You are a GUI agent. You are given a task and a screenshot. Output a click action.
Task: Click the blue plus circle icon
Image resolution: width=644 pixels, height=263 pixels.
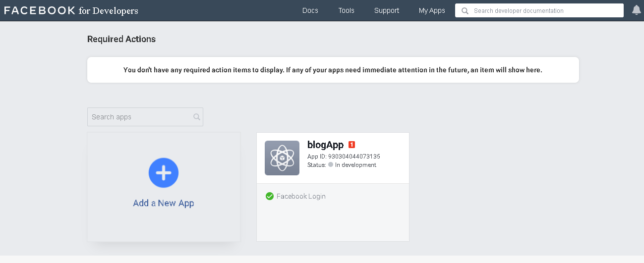coord(164,173)
